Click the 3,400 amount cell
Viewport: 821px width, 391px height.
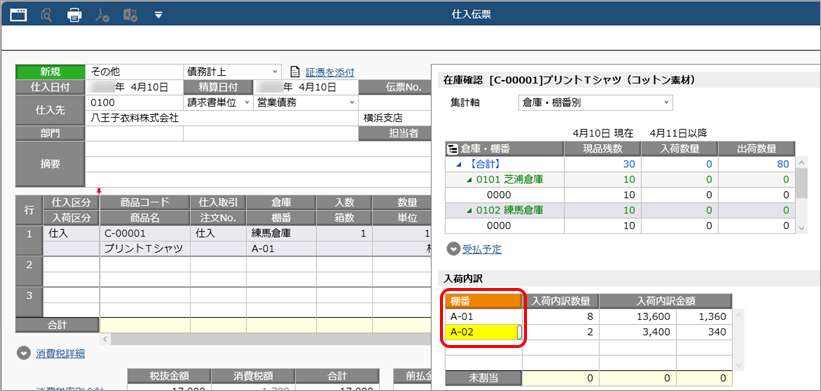click(x=638, y=332)
